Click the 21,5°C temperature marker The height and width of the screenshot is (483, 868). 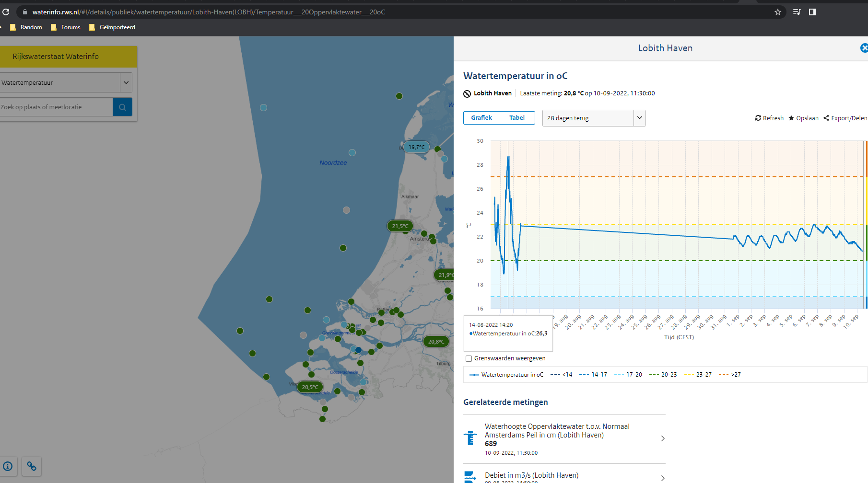click(400, 226)
